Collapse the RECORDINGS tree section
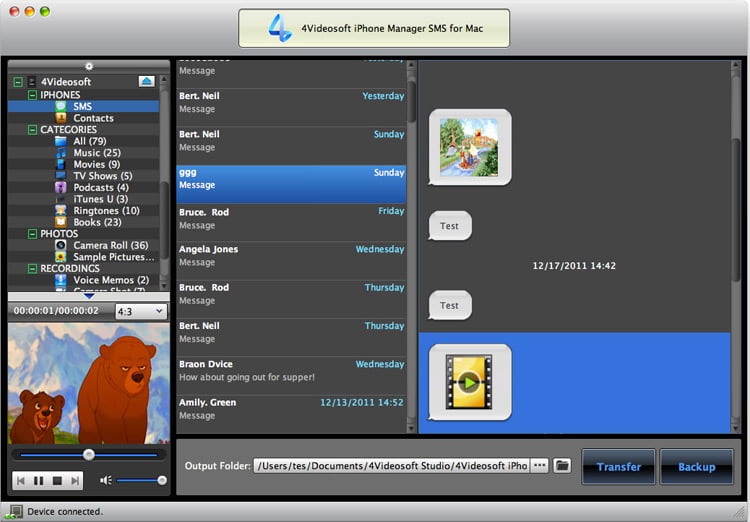Viewport: 750px width, 522px height. tap(32, 268)
